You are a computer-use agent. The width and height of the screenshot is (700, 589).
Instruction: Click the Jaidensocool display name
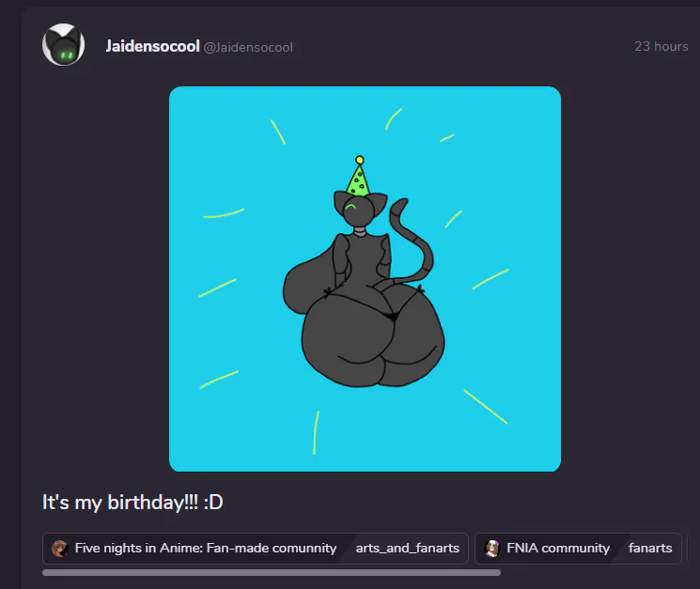tap(152, 46)
